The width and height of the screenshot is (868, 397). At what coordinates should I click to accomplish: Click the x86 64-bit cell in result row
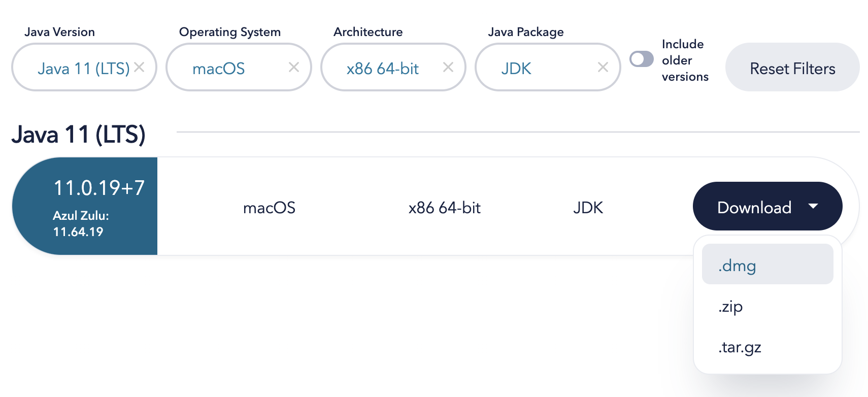(444, 208)
